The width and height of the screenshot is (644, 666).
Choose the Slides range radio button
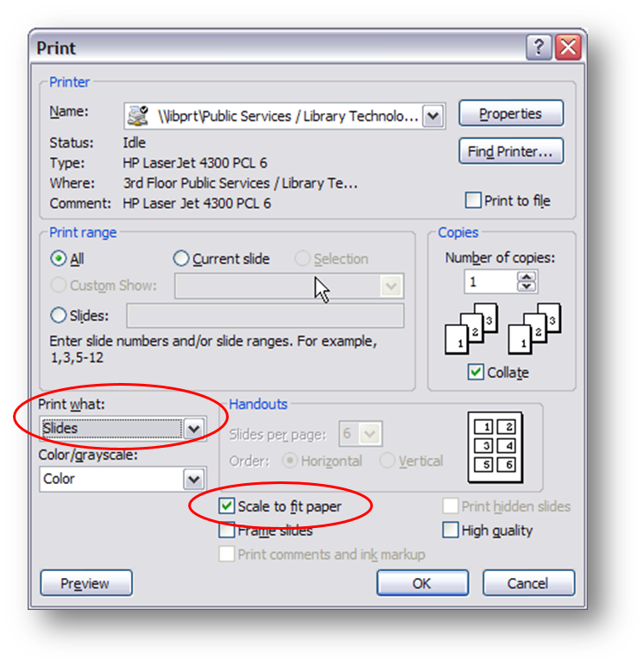58,315
